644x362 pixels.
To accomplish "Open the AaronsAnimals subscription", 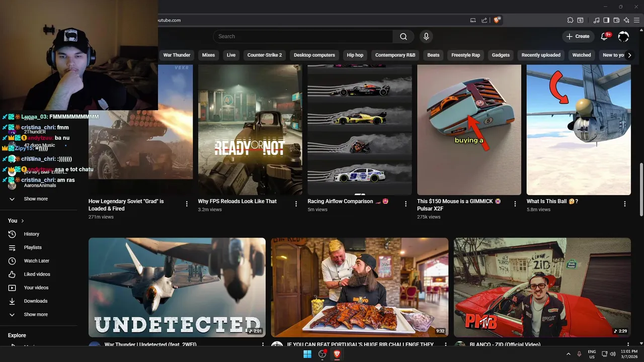I will coord(39,186).
